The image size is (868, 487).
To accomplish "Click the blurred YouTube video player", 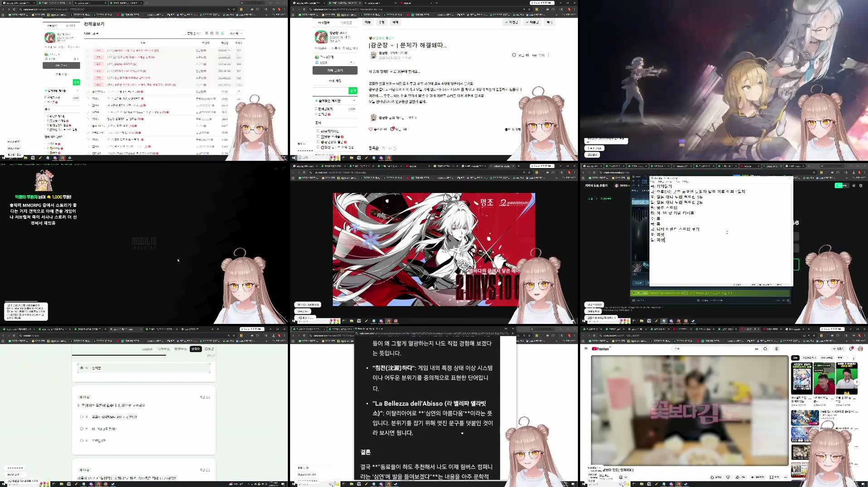I will 689,410.
